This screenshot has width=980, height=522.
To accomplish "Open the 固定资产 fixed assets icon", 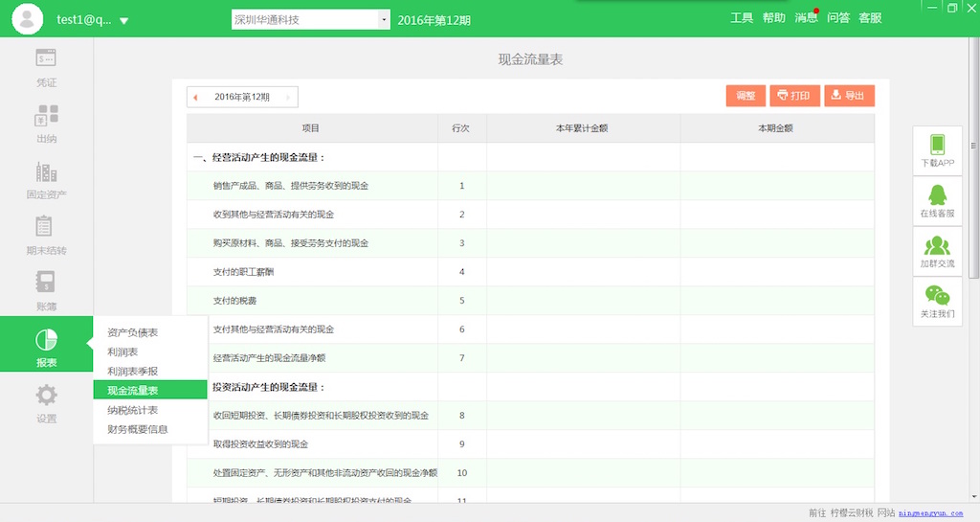I will (x=46, y=172).
